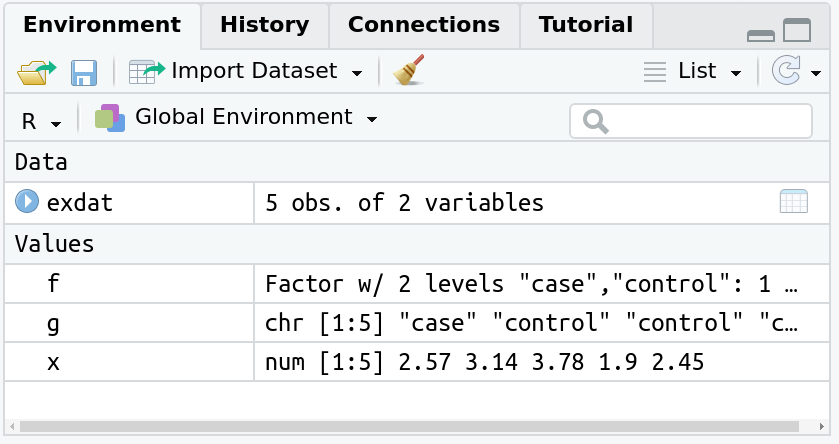The image size is (839, 444).
Task: Minimize the Environment pane
Action: point(760,35)
